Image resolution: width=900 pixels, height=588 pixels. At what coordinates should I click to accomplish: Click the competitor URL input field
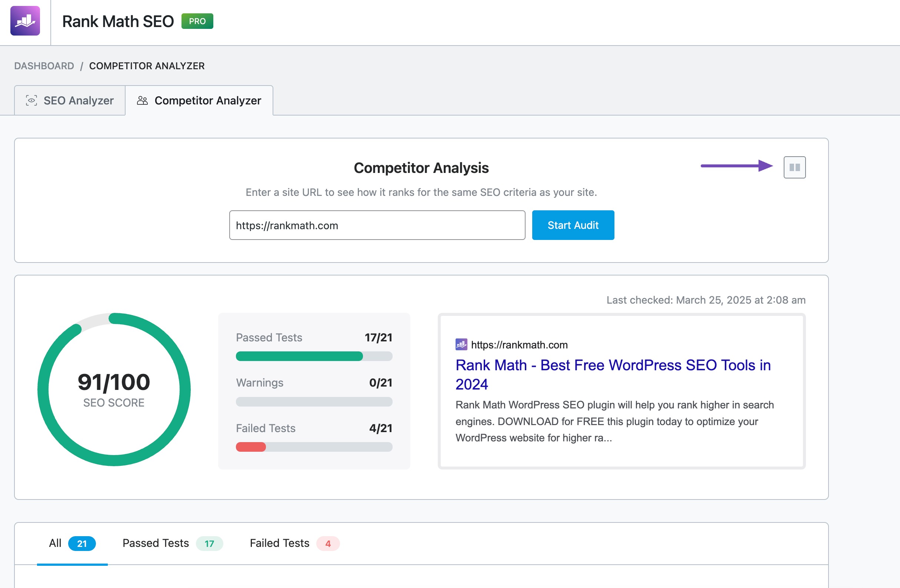[x=377, y=225]
